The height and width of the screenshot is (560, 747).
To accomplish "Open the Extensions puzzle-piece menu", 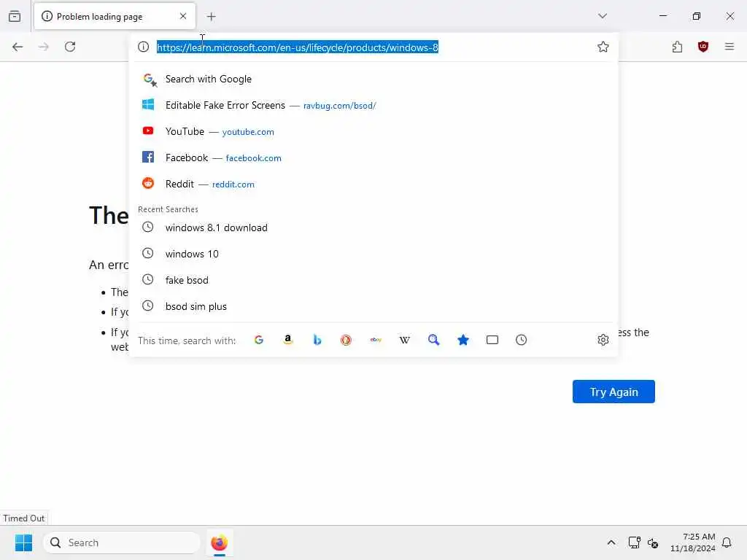I will click(x=677, y=47).
